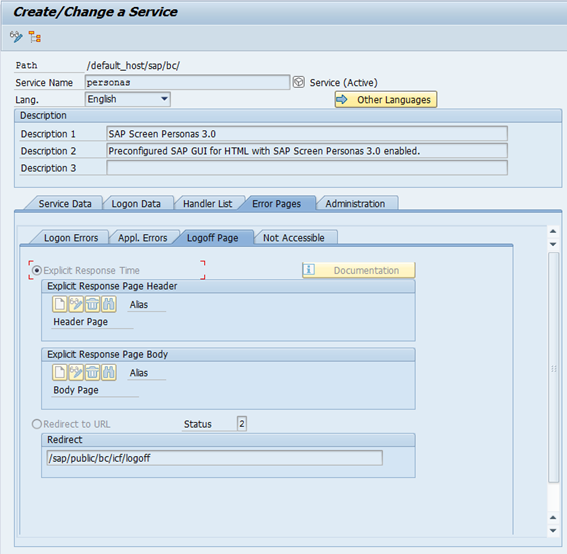The image size is (567, 554).
Task: Click the Display/Change toggle toolbar icon
Action: [x=16, y=37]
